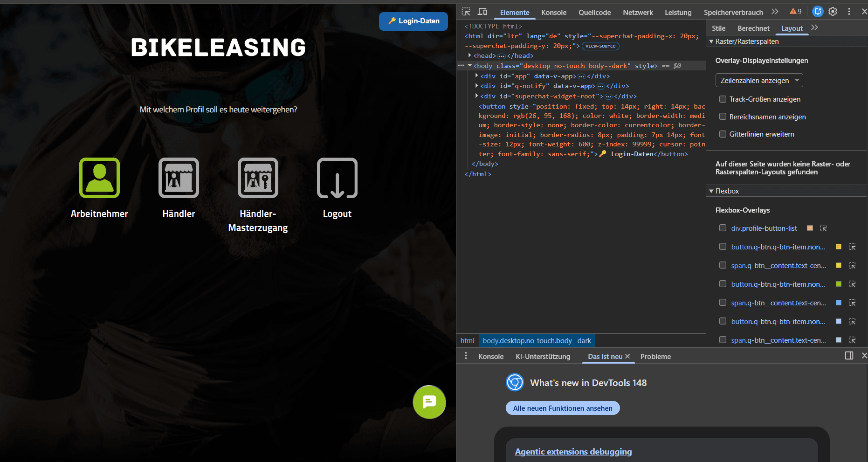Show more DevTools panels after Speicherverbrauch
868x462 pixels.
point(775,12)
